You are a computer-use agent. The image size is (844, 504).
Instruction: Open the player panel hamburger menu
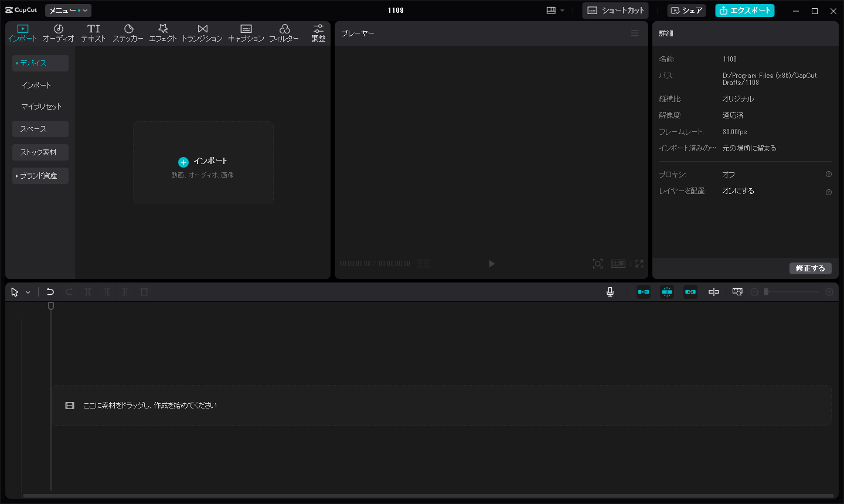click(635, 33)
